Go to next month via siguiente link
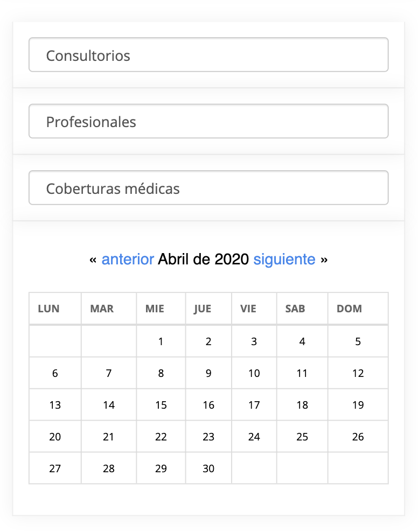 click(284, 259)
